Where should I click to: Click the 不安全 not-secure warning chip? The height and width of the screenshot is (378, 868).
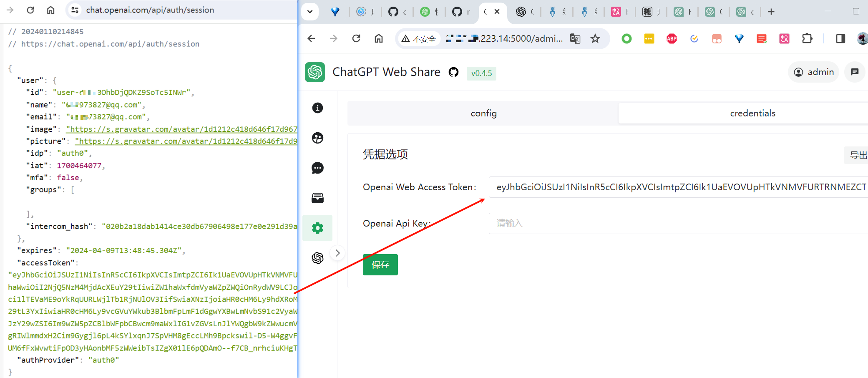tap(419, 39)
